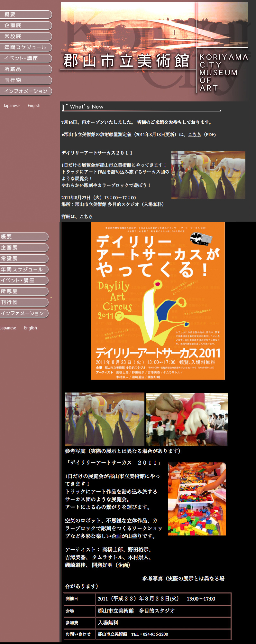This screenshot has width=256, height=644.
Task: Select 常設展 in the lower sidebar menu
Action: (x=24, y=259)
